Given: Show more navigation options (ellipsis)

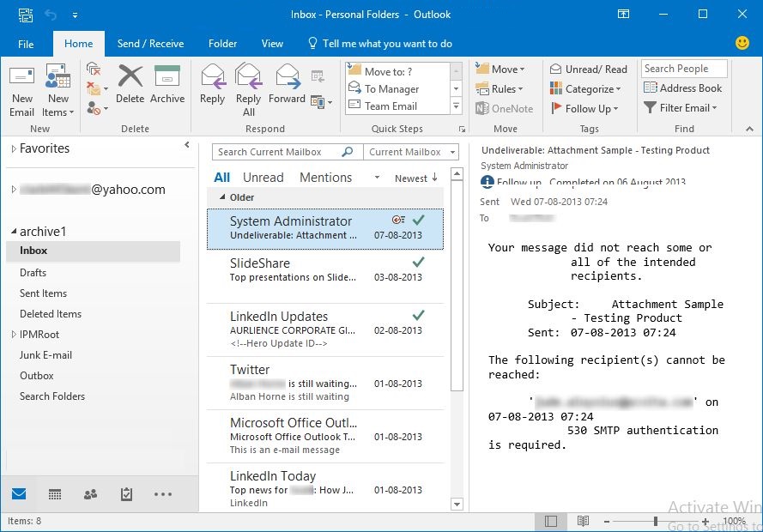Looking at the screenshot, I should tap(162, 494).
